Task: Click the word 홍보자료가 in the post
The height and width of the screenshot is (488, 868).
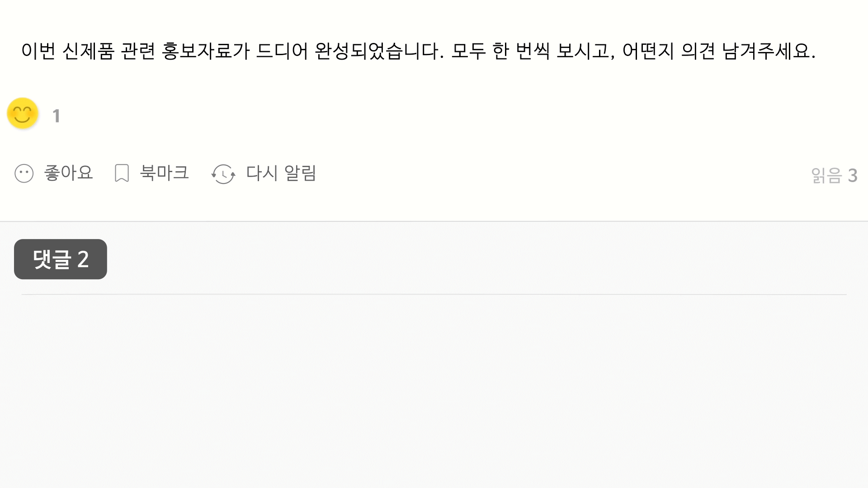Action: pyautogui.click(x=206, y=51)
